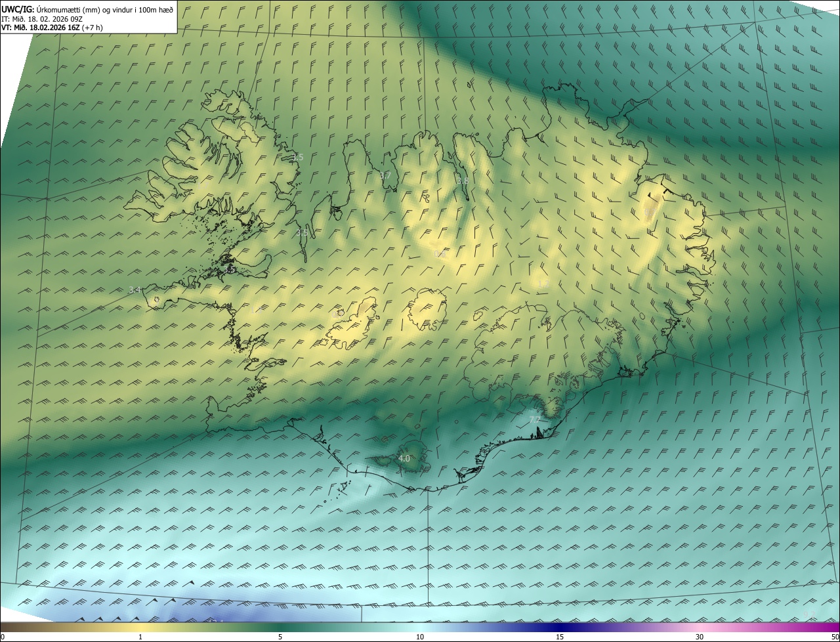This screenshot has height=642, width=840.
Task: Click the 3.4 value label near the west coast
Action: pos(135,289)
